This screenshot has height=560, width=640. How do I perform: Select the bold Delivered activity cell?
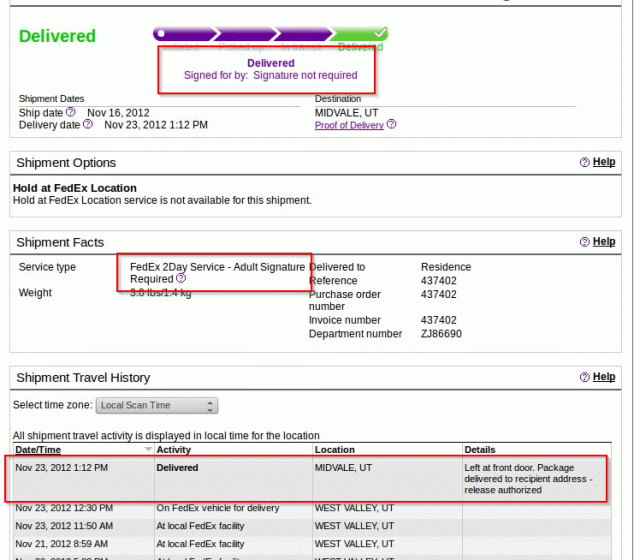click(x=177, y=467)
